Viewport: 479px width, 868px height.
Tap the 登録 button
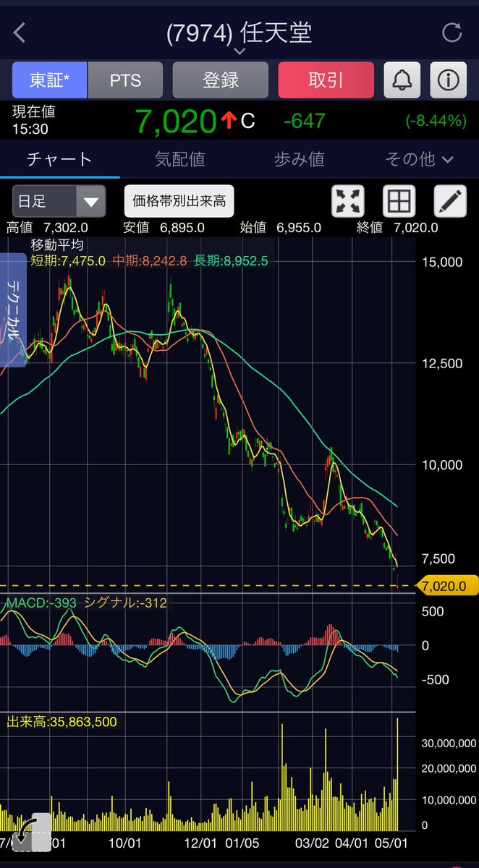coord(221,80)
